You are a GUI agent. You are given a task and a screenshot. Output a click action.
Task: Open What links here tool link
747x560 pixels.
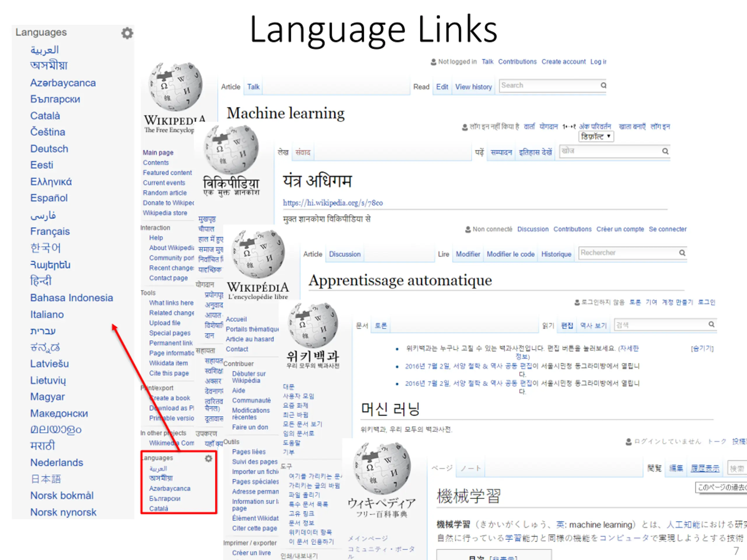(171, 303)
